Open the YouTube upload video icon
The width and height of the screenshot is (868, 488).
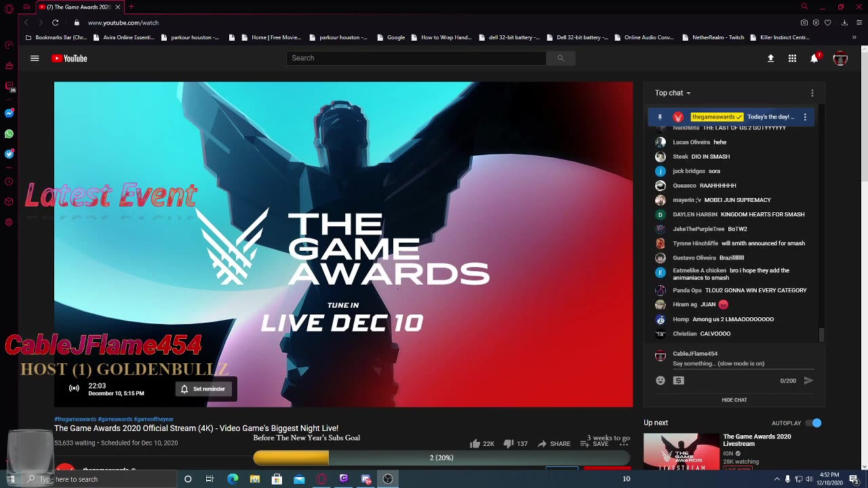click(770, 58)
